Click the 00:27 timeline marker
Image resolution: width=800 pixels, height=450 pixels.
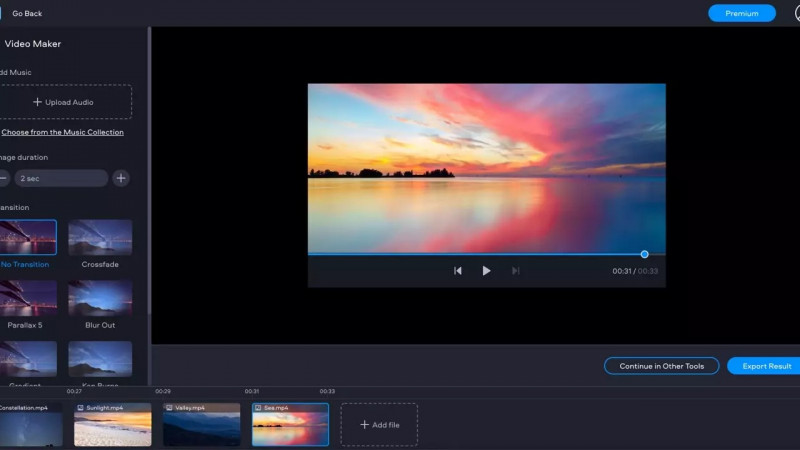(x=74, y=391)
